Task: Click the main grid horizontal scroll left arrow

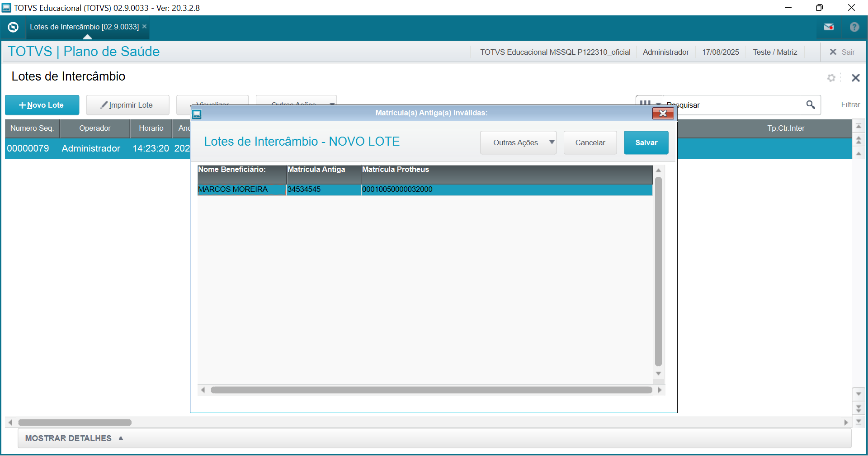Action: [10, 423]
